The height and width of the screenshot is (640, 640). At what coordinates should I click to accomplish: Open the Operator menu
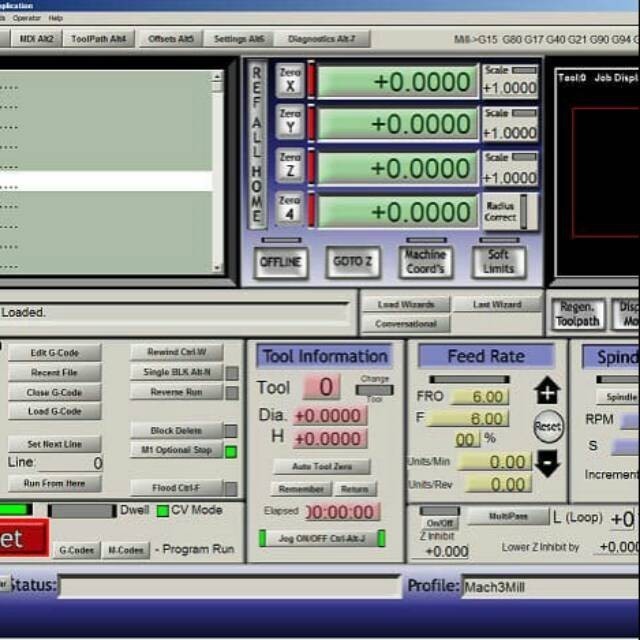coord(26,18)
